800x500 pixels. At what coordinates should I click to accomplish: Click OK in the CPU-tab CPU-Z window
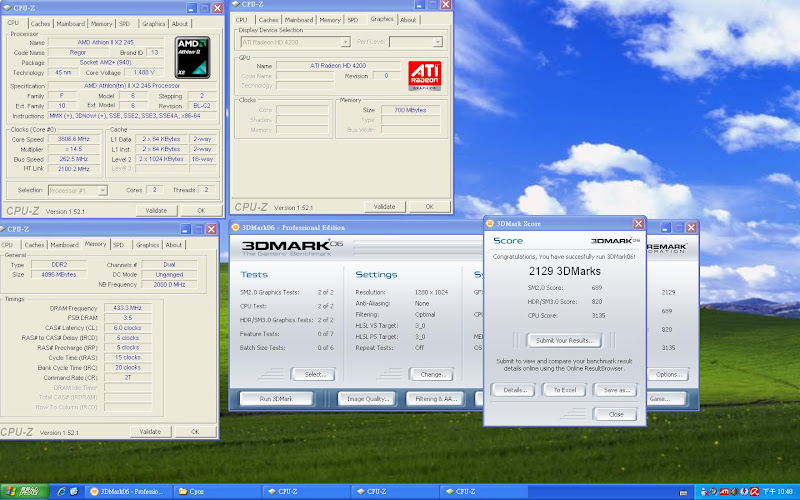(x=201, y=210)
